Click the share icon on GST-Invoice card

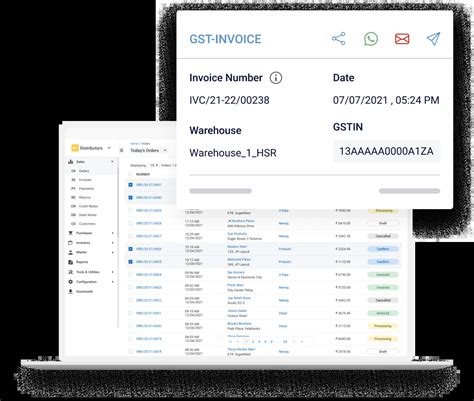[x=339, y=39]
